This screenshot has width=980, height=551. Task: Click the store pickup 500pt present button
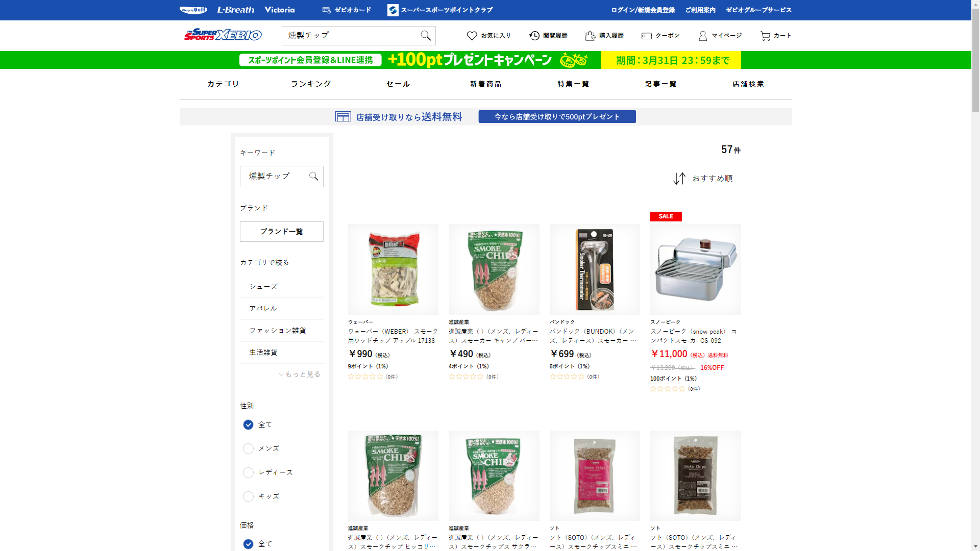tap(557, 117)
